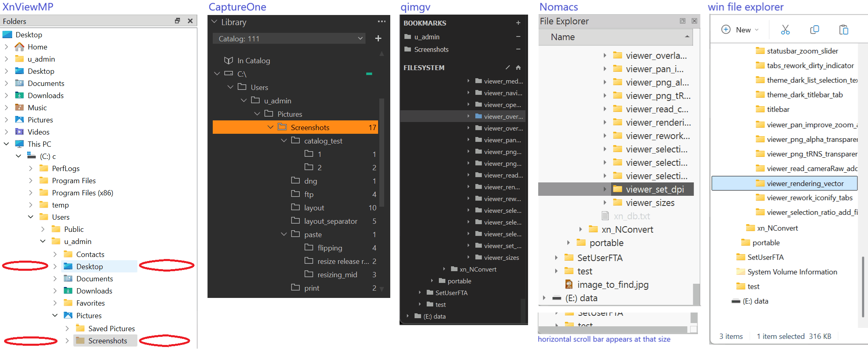Expand the SetUserFTA folder in Nomacs

click(556, 258)
